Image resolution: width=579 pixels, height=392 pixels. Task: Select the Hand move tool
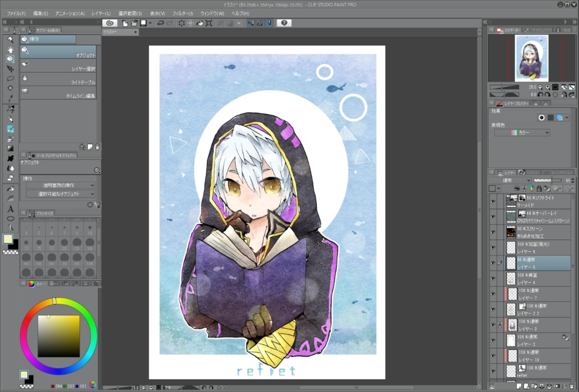10,49
